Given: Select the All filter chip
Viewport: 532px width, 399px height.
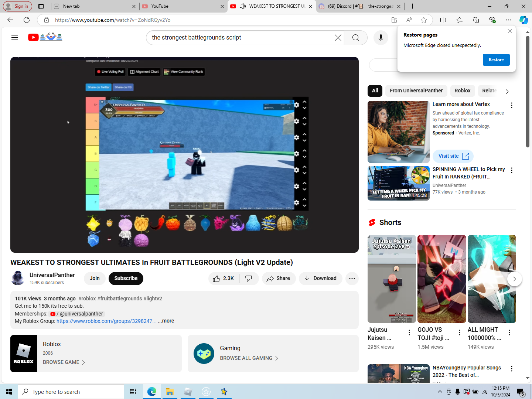Looking at the screenshot, I should 375,91.
